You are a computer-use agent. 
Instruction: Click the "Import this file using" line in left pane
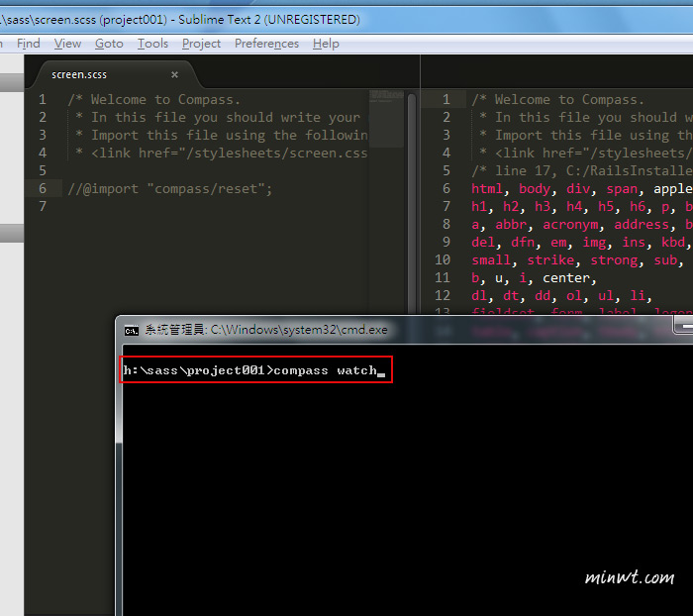(x=221, y=135)
